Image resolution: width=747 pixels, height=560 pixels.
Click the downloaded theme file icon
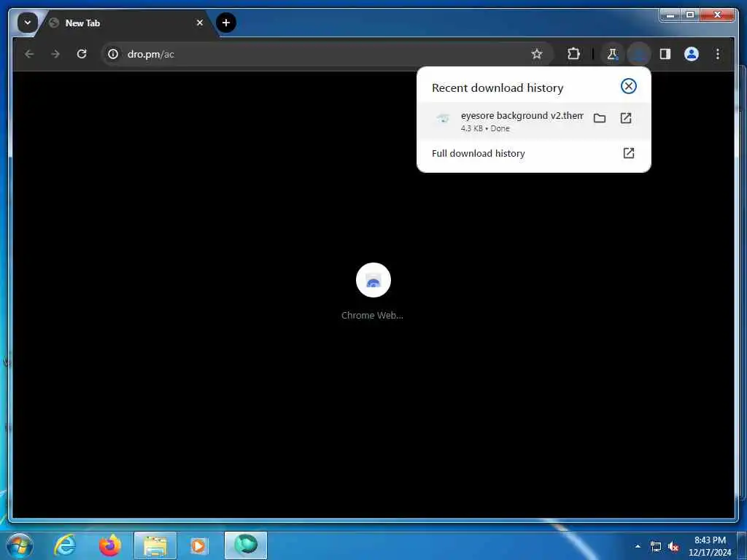click(443, 119)
